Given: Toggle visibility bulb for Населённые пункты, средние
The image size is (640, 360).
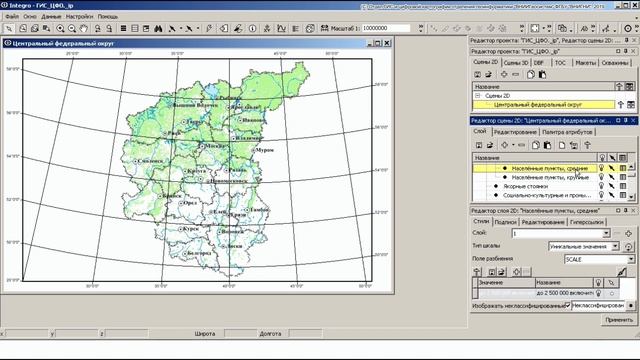Looking at the screenshot, I should coord(601,168).
